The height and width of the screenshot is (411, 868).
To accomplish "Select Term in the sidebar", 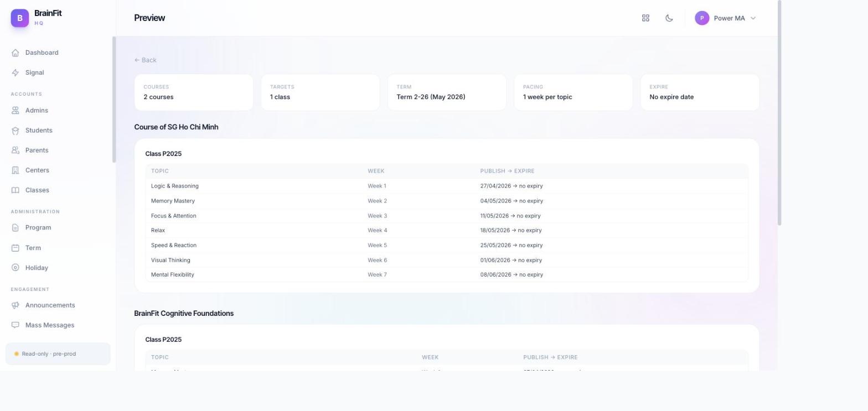I will point(58,248).
